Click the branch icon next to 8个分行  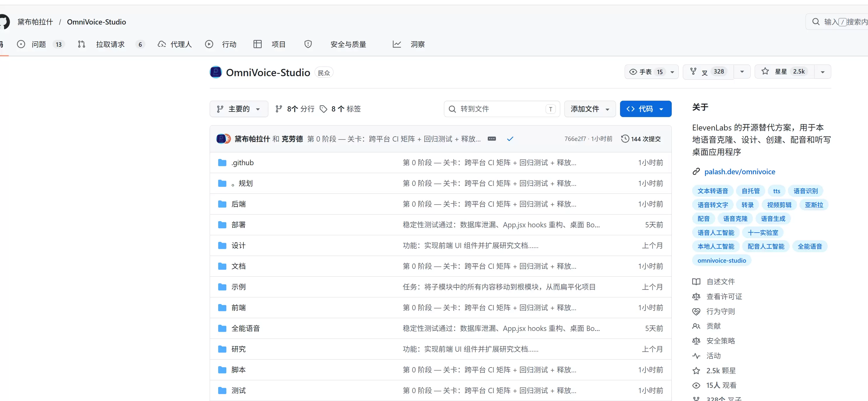coord(279,109)
